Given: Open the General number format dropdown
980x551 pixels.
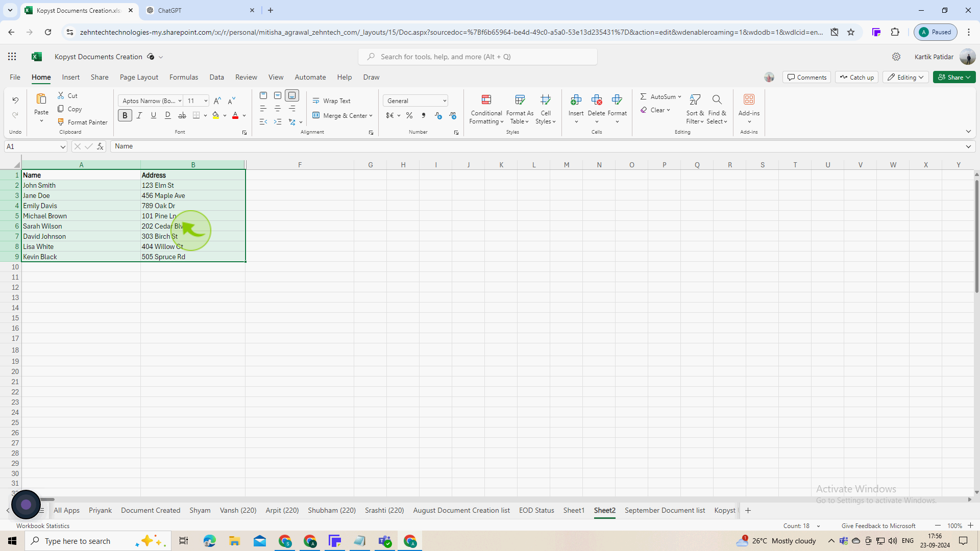Looking at the screenshot, I should pos(415,101).
